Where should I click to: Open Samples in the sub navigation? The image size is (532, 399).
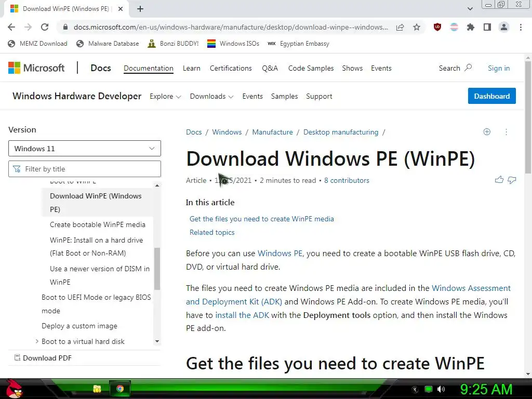pos(284,96)
